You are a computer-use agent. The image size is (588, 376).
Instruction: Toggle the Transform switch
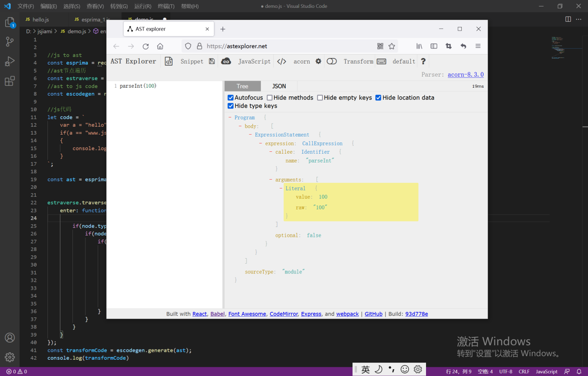click(332, 61)
